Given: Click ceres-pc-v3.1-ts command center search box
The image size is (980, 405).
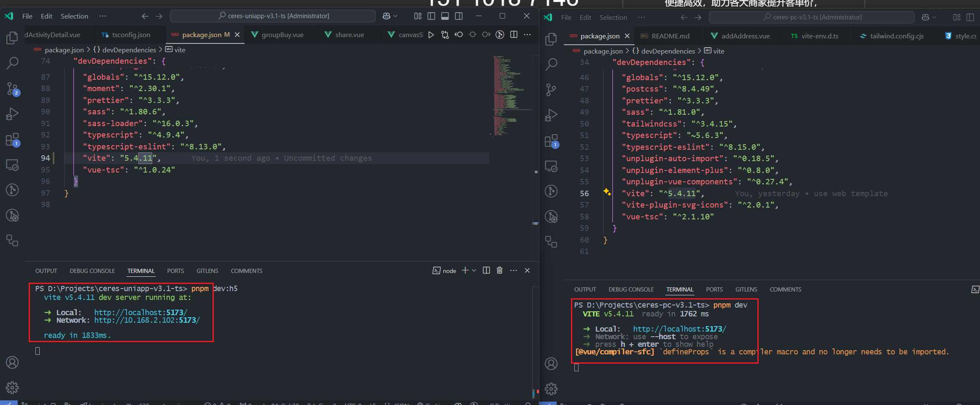Looking at the screenshot, I should (x=812, y=17).
